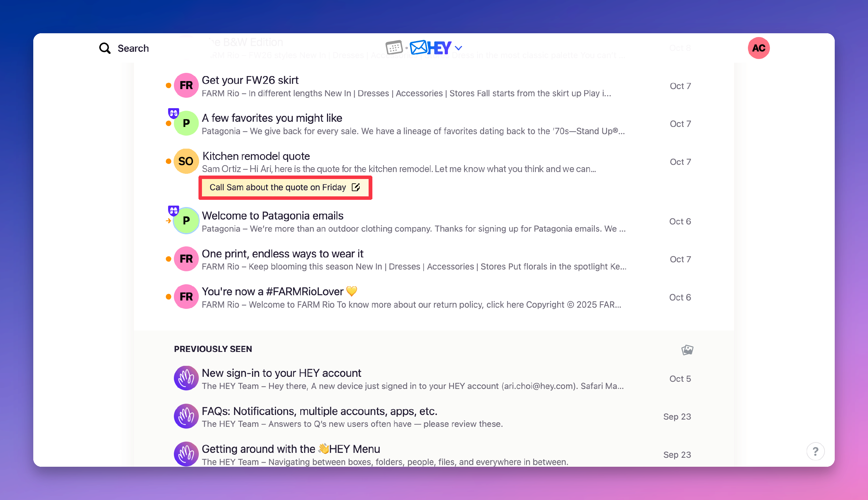Click FR avatar on Get your FW26 skirt

pos(186,85)
